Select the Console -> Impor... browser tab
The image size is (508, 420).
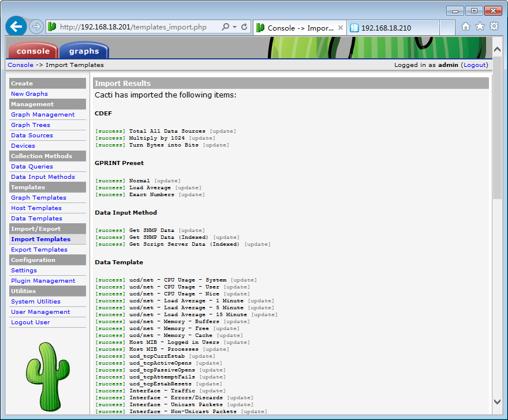(300, 28)
